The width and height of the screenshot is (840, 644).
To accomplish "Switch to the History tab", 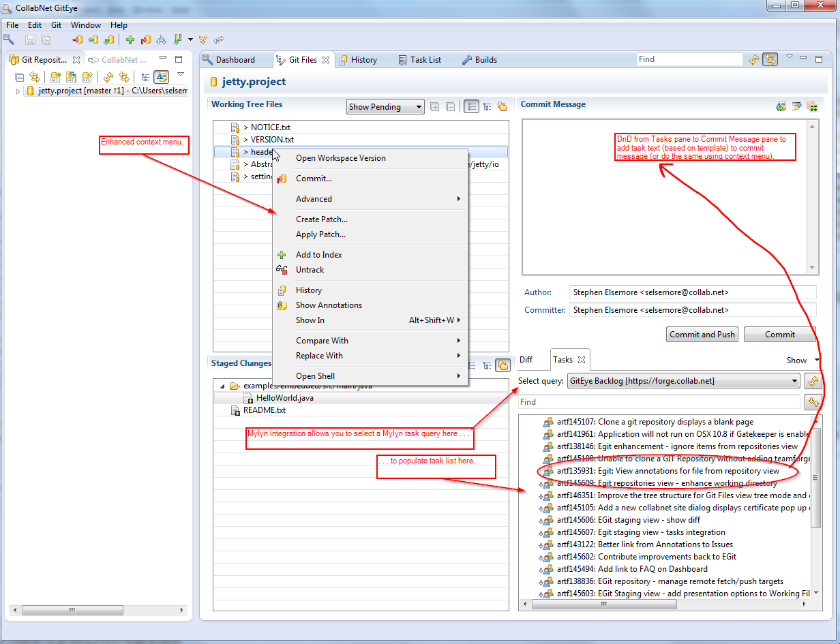I will coord(358,60).
